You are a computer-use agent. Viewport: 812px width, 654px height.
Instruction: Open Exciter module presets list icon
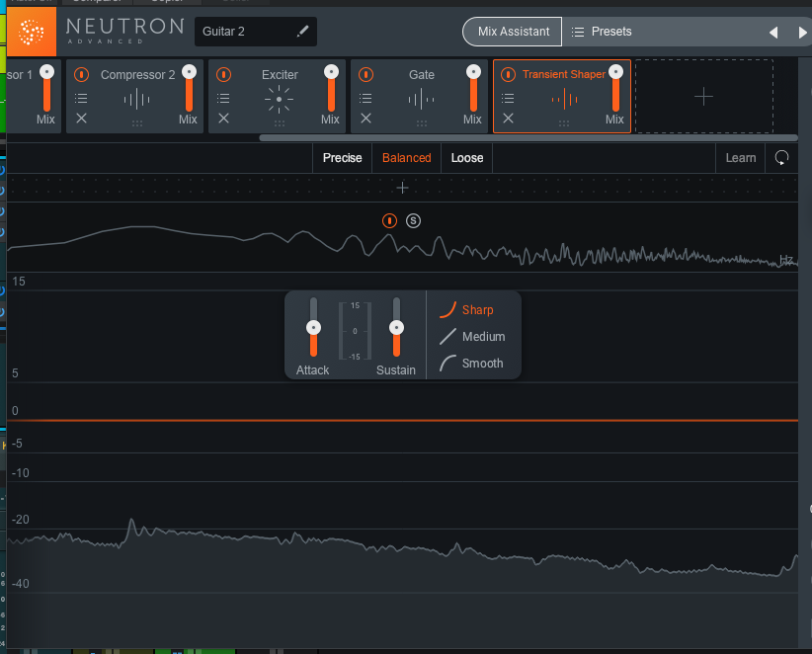point(223,98)
